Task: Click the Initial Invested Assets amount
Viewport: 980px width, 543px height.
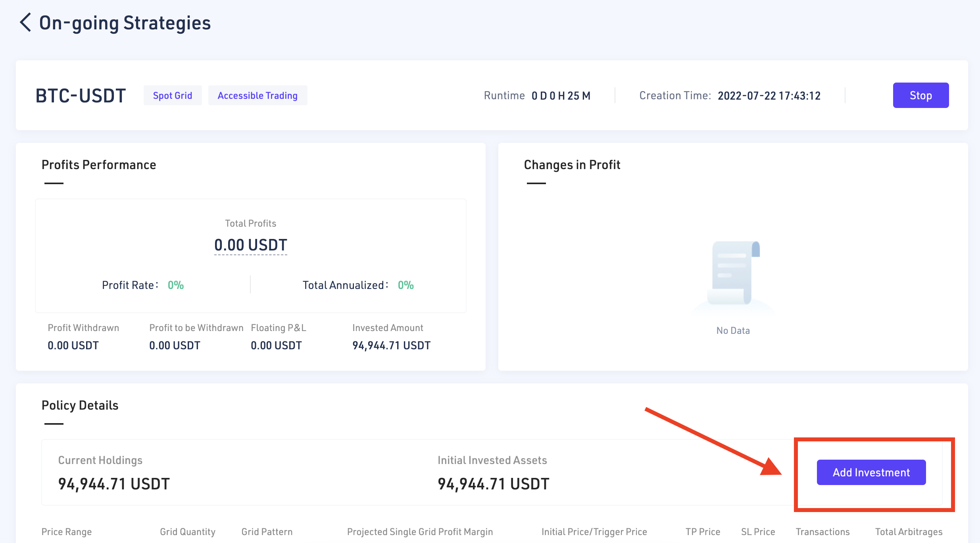Action: point(493,484)
